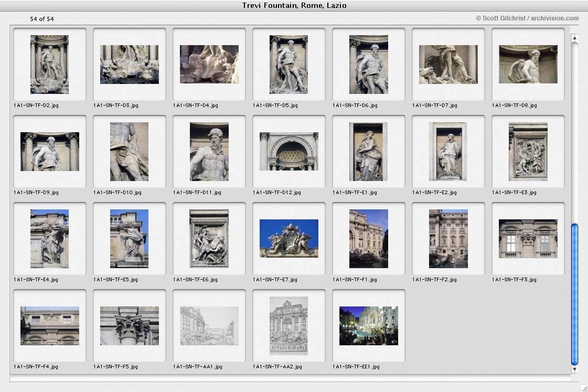Click the window resize grip corner
The image size is (588, 392).
tap(584, 388)
